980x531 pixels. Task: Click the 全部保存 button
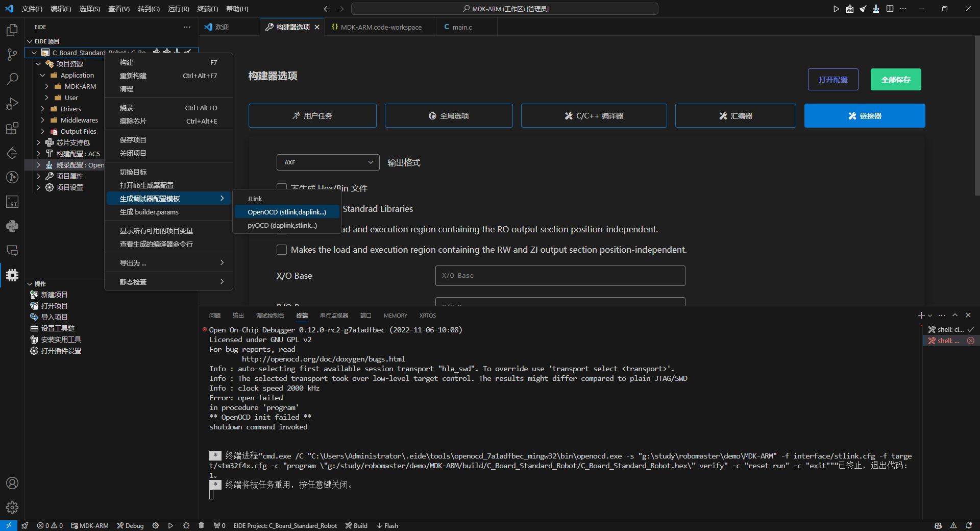(896, 79)
